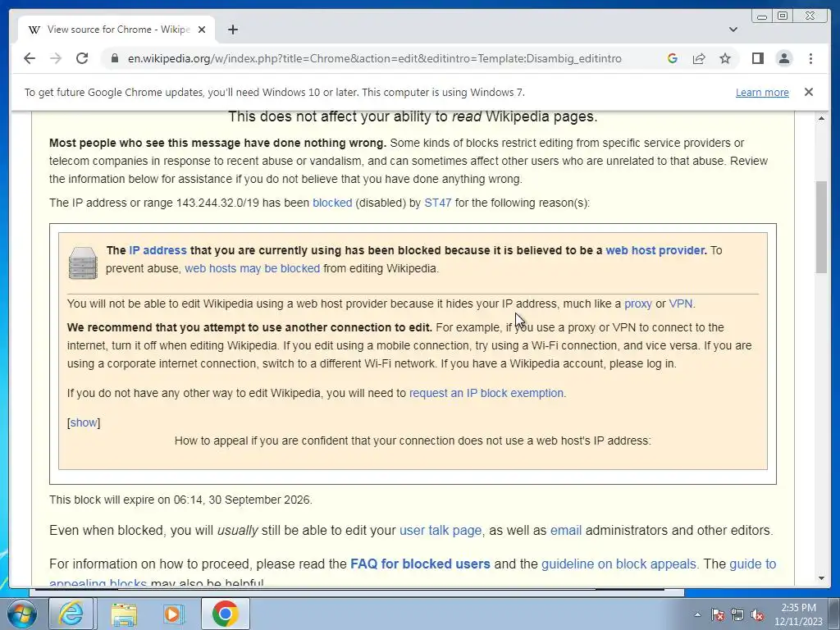Restore down the Chrome window
840x630 pixels.
(x=783, y=16)
